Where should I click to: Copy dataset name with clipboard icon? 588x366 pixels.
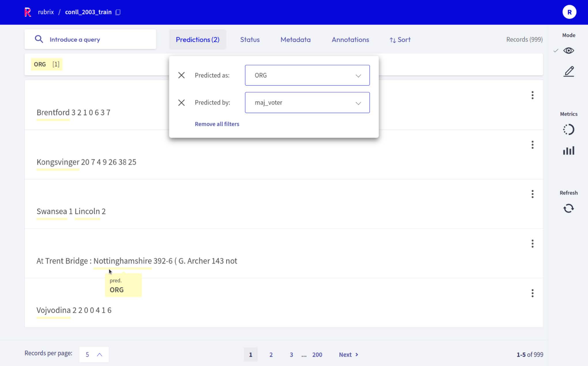(x=118, y=12)
